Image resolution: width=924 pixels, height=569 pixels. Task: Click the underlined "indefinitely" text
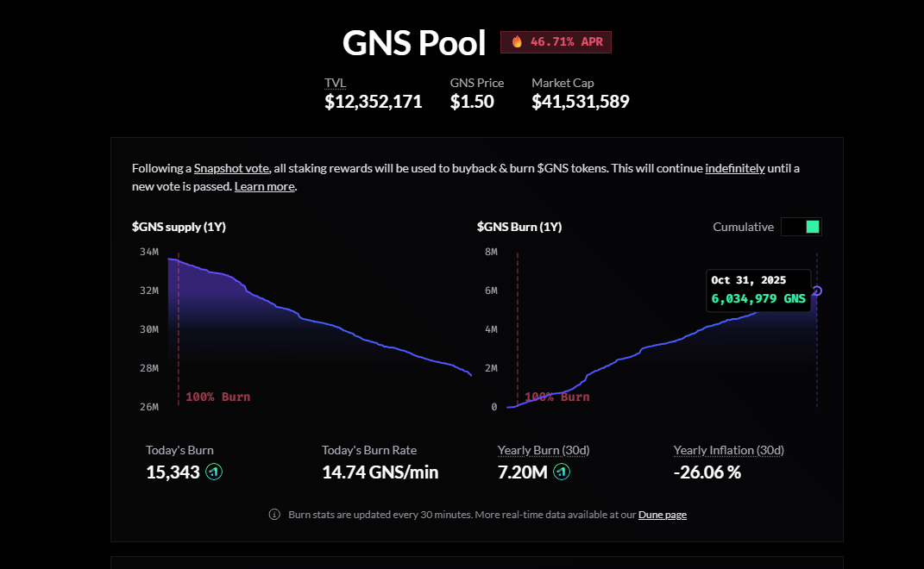[x=735, y=168]
